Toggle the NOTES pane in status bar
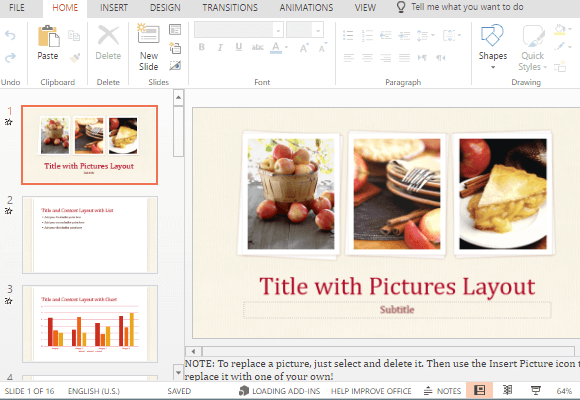The width and height of the screenshot is (580, 400). tap(442, 391)
